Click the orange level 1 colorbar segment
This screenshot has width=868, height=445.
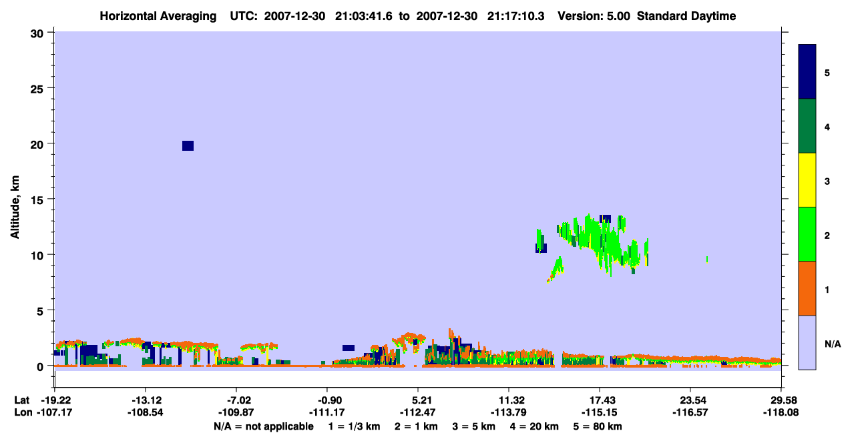(807, 288)
